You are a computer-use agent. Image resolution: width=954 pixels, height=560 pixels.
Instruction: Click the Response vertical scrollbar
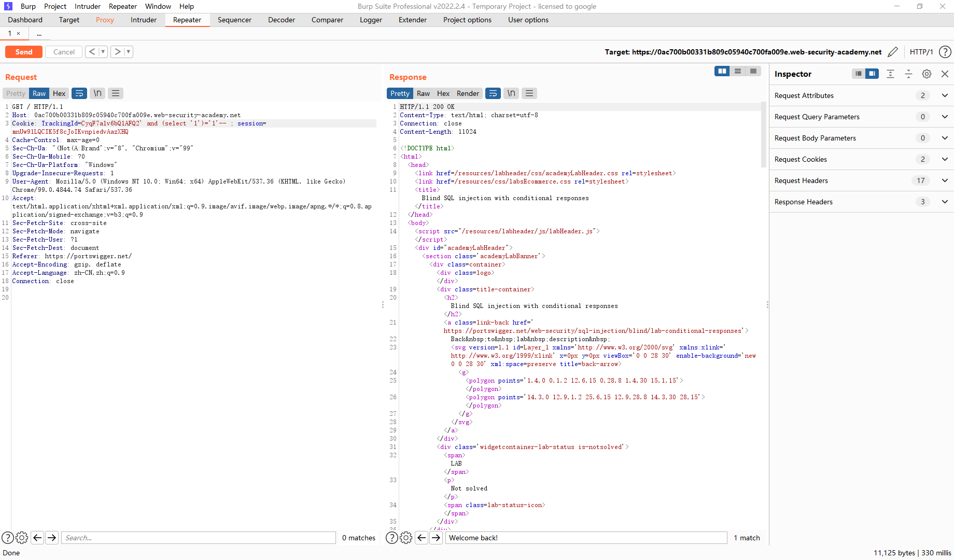point(763,135)
